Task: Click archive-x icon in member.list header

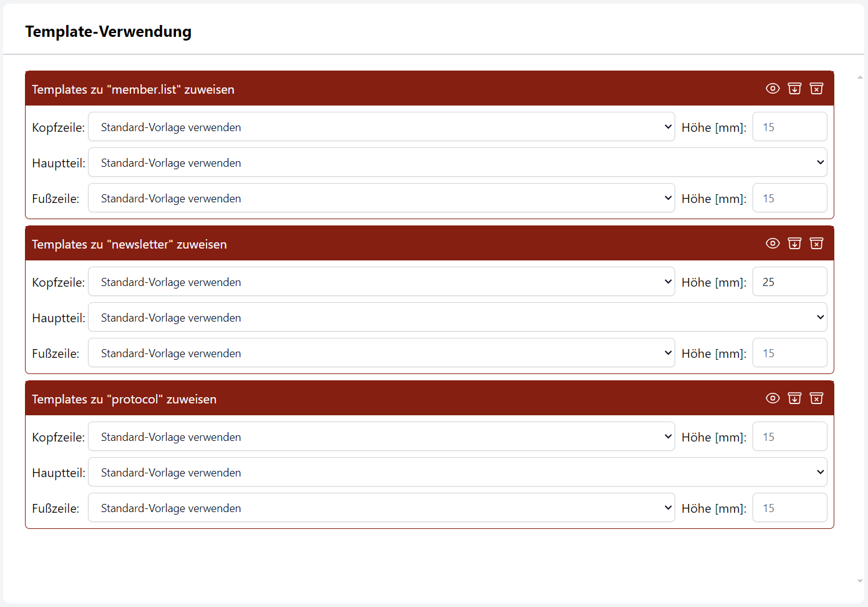Action: [816, 89]
